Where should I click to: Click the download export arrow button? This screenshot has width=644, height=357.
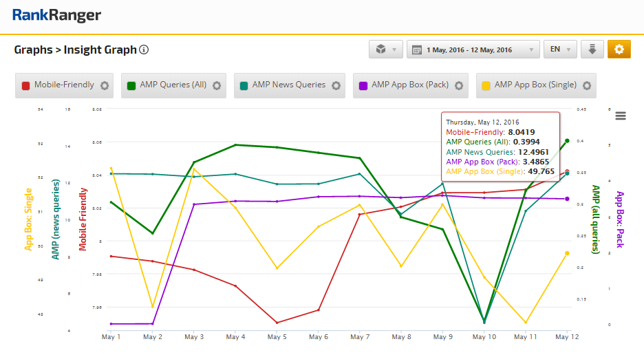592,50
